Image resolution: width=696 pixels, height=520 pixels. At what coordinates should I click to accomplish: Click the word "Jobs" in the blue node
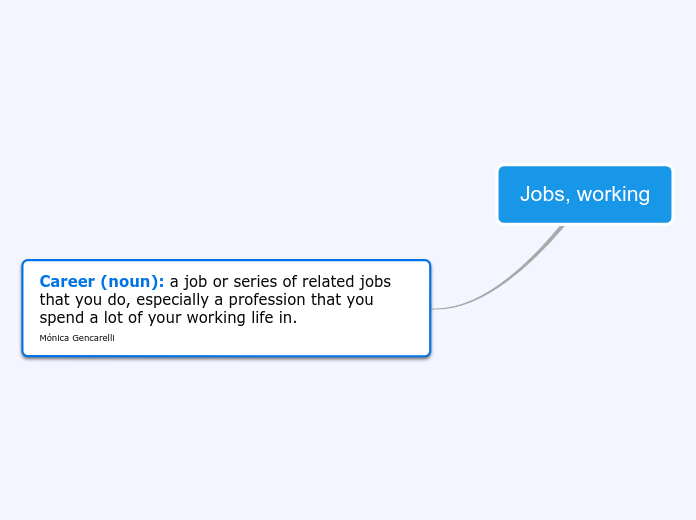coord(542,194)
